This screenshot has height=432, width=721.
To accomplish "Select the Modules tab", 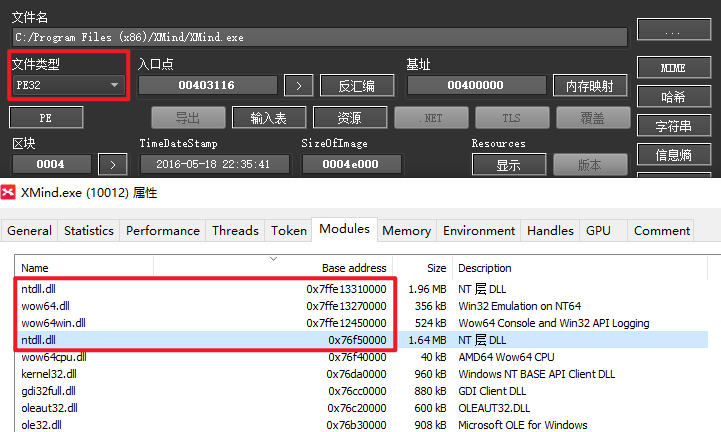I will (x=344, y=229).
